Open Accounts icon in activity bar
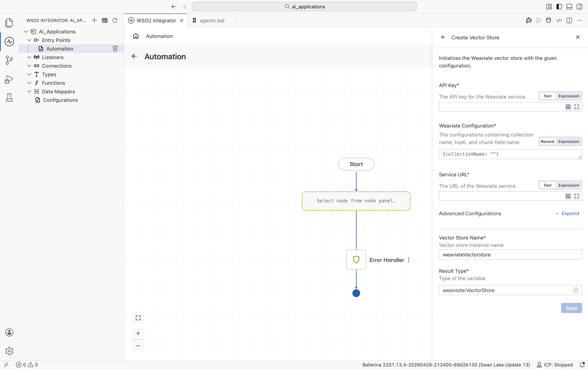Screen dimensions: 588x369 (x=9, y=332)
